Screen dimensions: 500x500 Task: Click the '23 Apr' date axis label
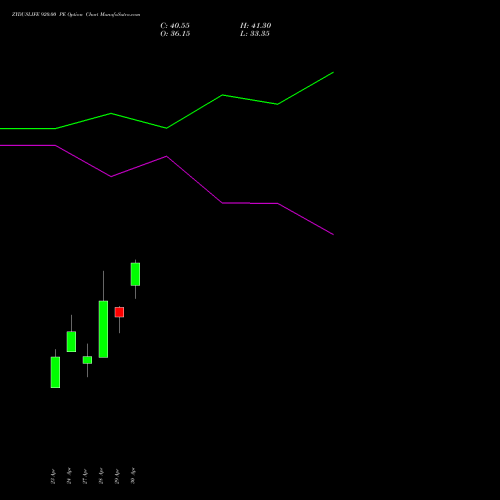[53, 476]
